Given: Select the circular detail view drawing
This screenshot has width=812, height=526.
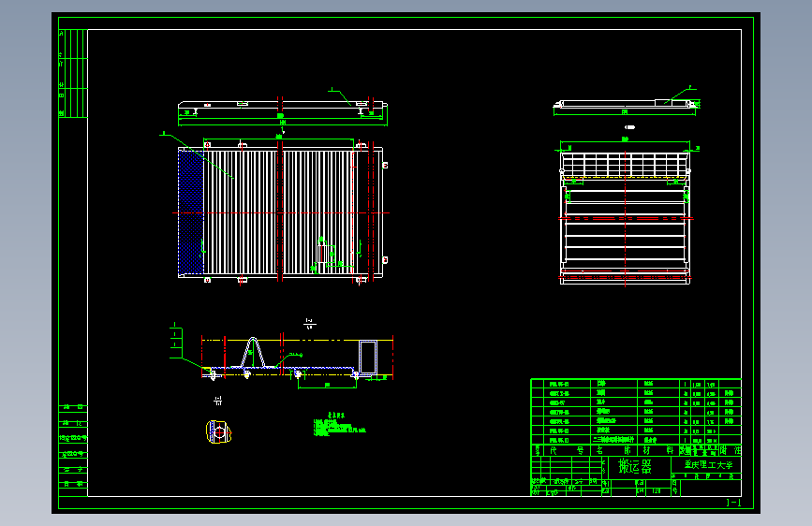Looking at the screenshot, I should point(218,431).
